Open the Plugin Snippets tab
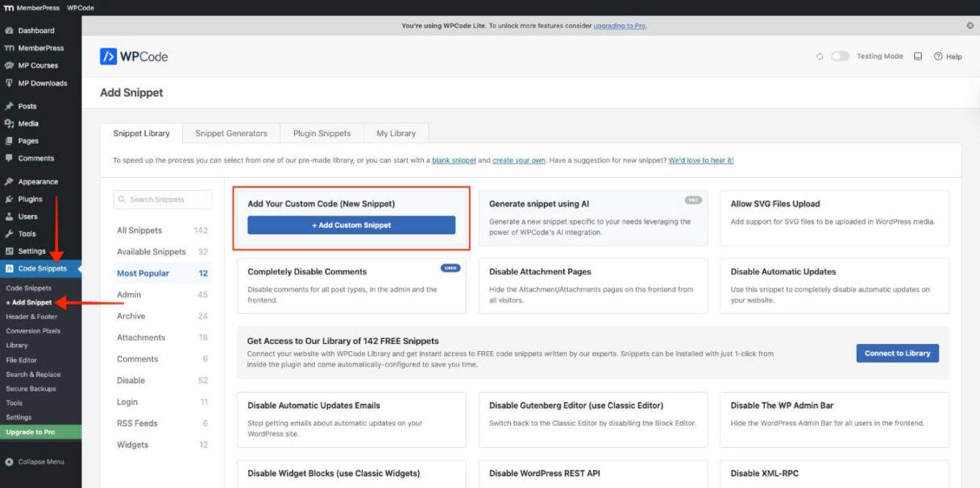 point(322,134)
